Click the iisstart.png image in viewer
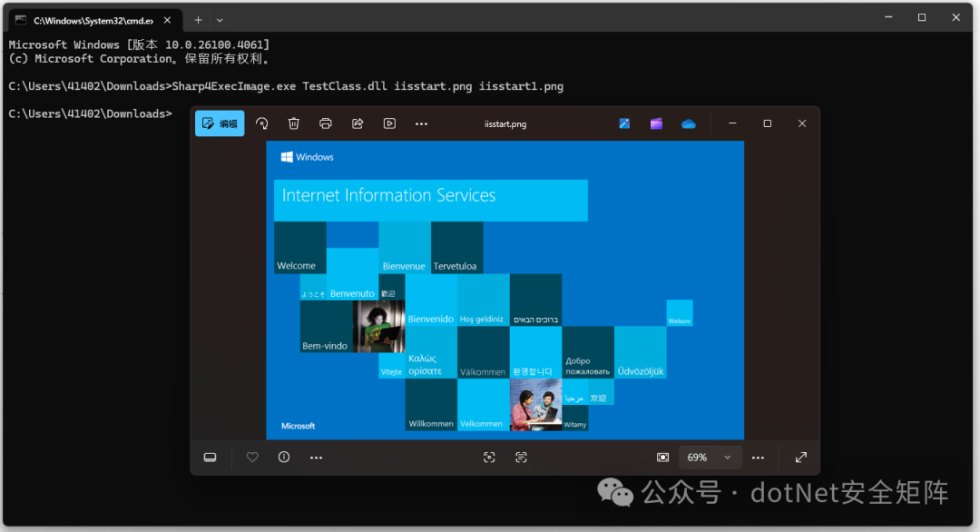Image resolution: width=980 pixels, height=532 pixels. (x=505, y=291)
